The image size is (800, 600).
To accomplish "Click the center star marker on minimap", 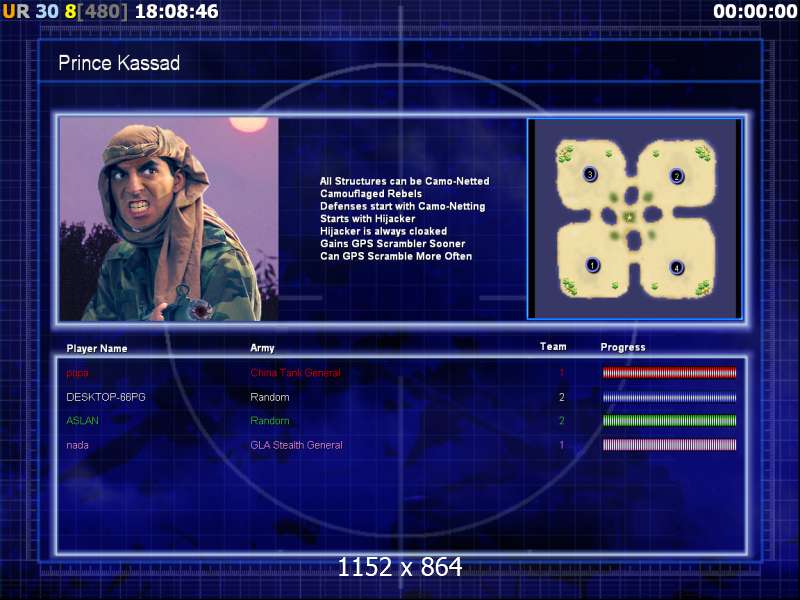I will pyautogui.click(x=630, y=217).
